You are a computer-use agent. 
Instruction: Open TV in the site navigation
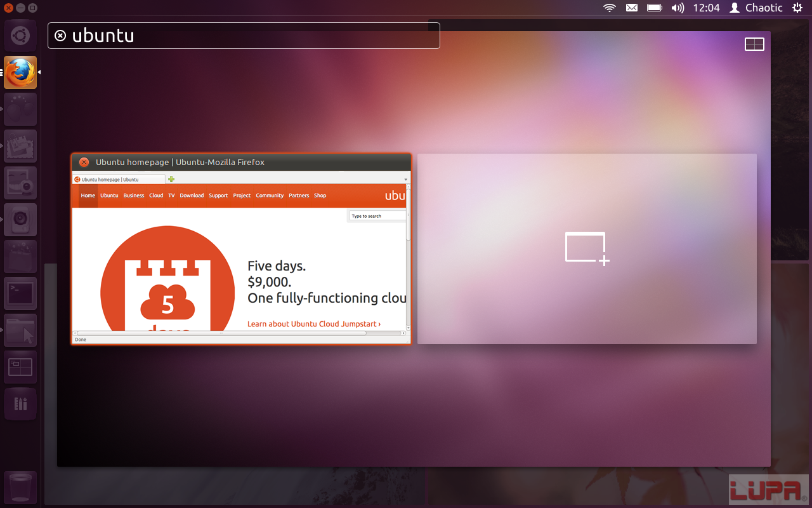tap(171, 196)
